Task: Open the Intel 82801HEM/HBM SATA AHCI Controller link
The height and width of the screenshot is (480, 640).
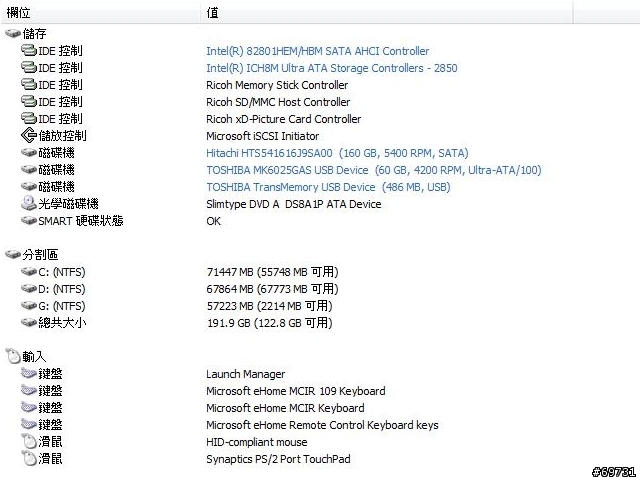Action: [x=318, y=51]
